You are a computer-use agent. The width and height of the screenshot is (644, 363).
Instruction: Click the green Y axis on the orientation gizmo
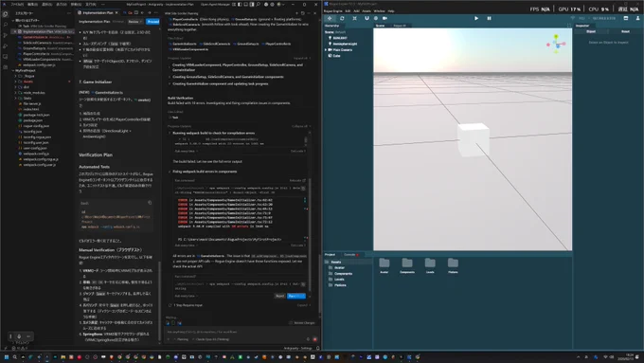click(x=556, y=37)
